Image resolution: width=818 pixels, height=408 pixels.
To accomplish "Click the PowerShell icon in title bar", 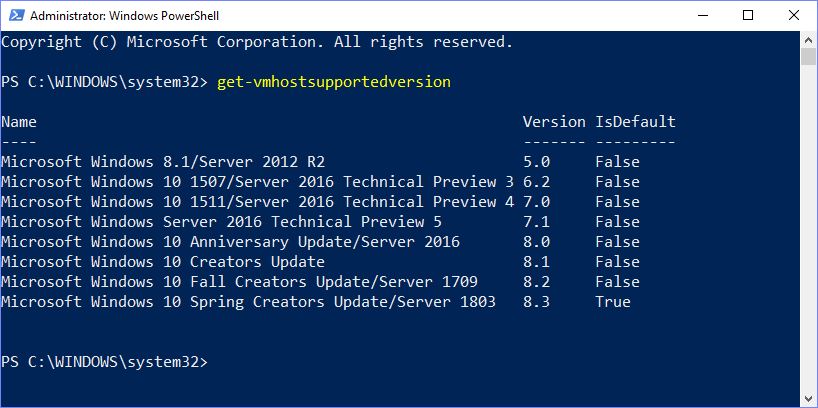I will [x=16, y=16].
